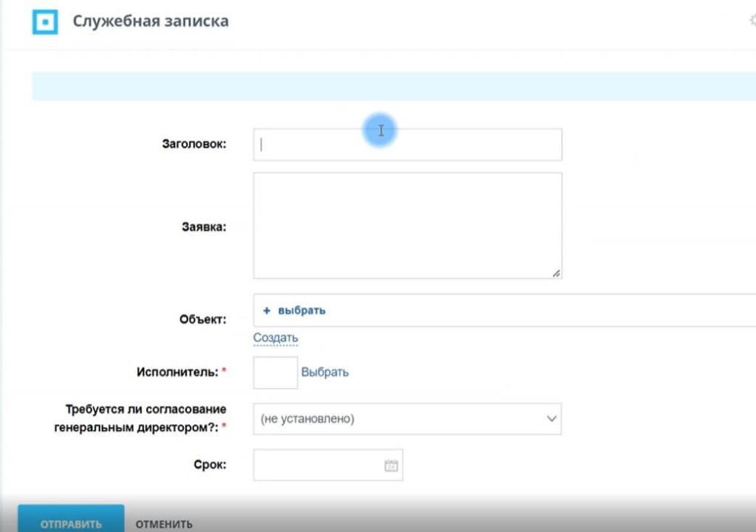The image size is (756, 532).
Task: Click the Служебная записка form title
Action: pos(150,21)
